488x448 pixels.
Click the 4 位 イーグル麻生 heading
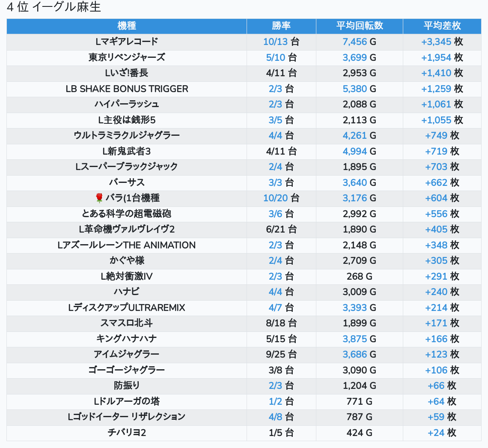click(54, 7)
